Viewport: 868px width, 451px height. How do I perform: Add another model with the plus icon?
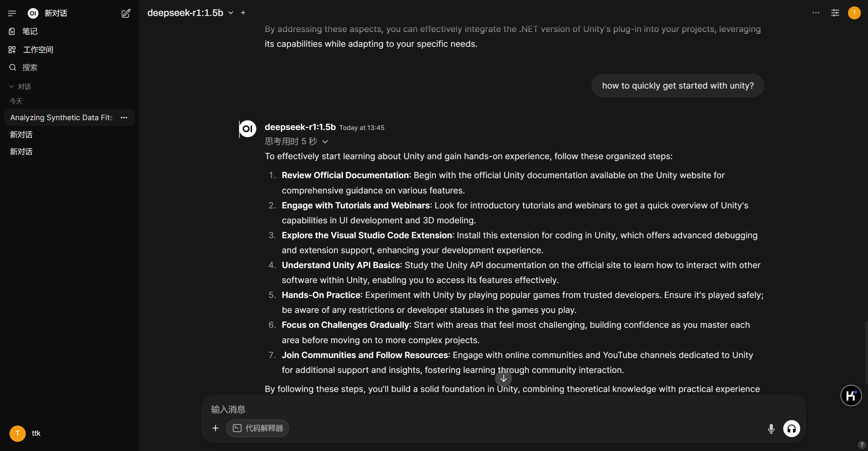pyautogui.click(x=243, y=13)
